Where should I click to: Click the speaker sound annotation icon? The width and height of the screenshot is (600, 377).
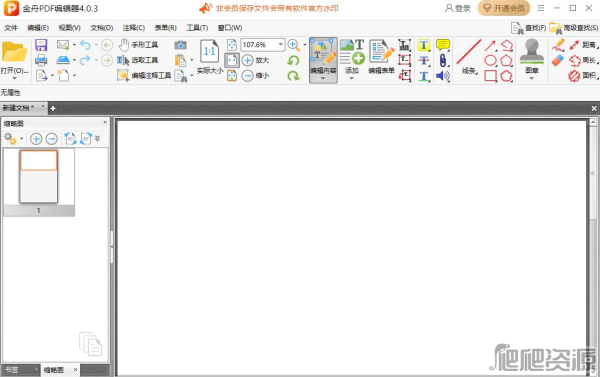click(443, 75)
